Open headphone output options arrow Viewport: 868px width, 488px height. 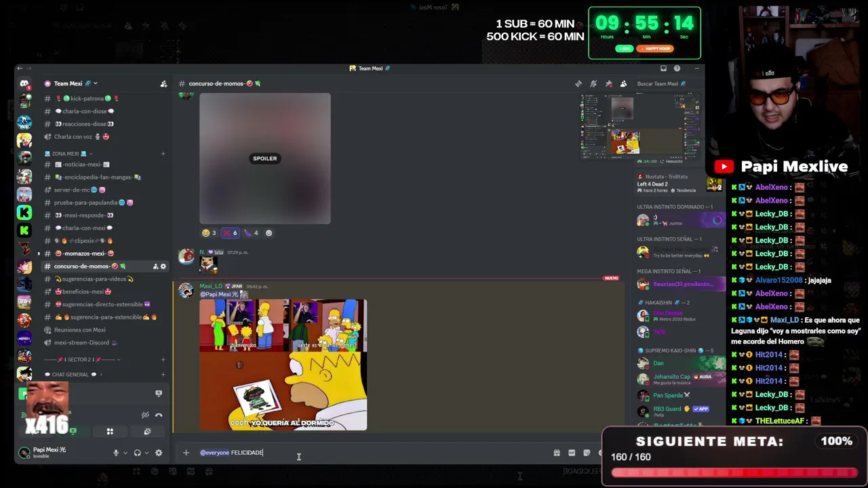tap(146, 453)
